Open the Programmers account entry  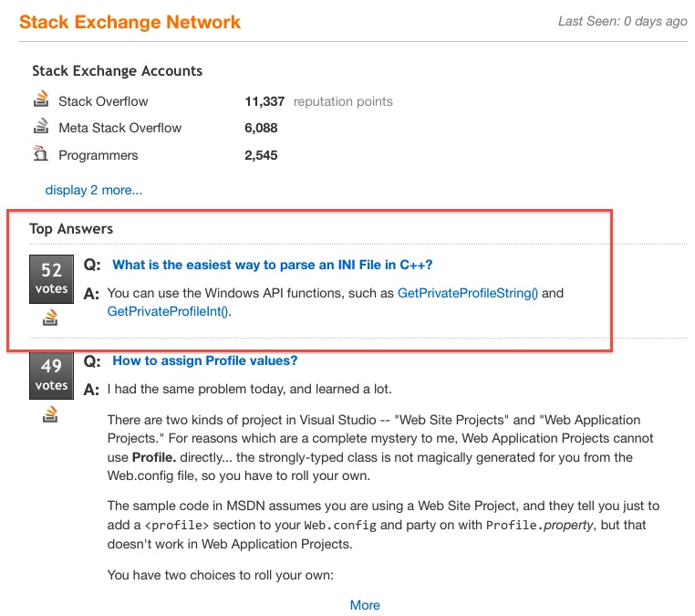[x=99, y=156]
